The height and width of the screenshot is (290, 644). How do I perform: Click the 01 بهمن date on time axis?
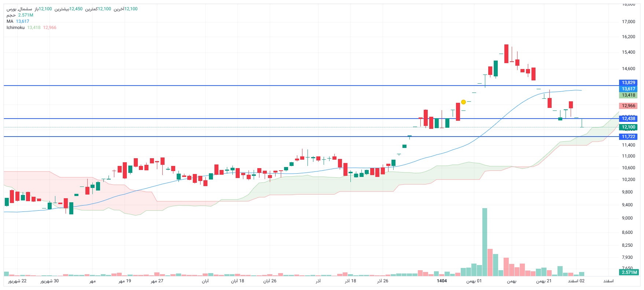[x=474, y=281]
